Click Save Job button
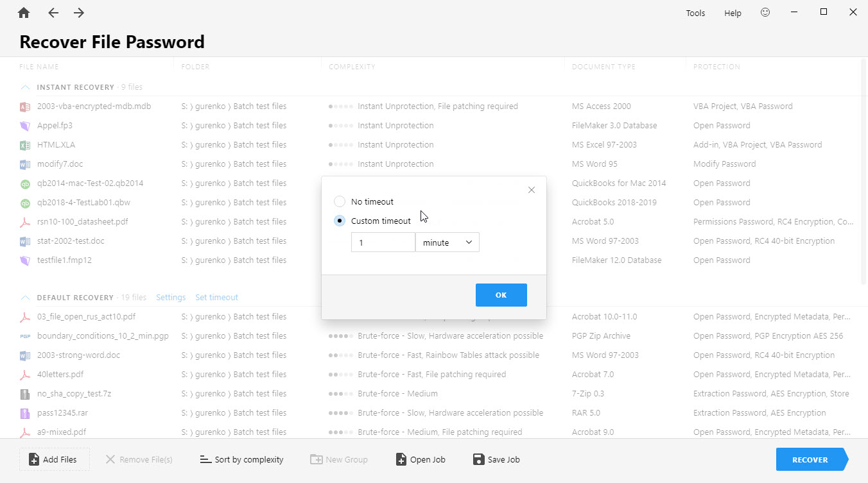 pyautogui.click(x=496, y=459)
